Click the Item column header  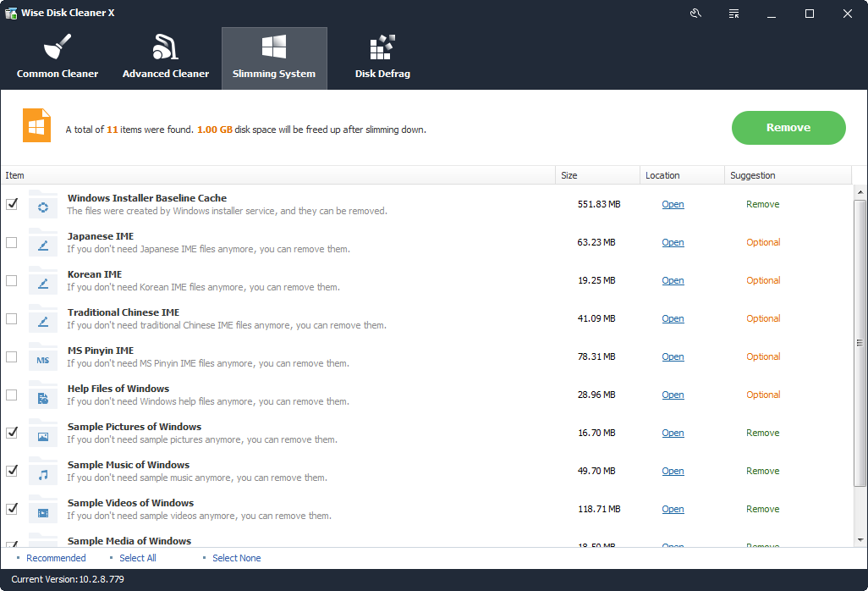point(277,175)
